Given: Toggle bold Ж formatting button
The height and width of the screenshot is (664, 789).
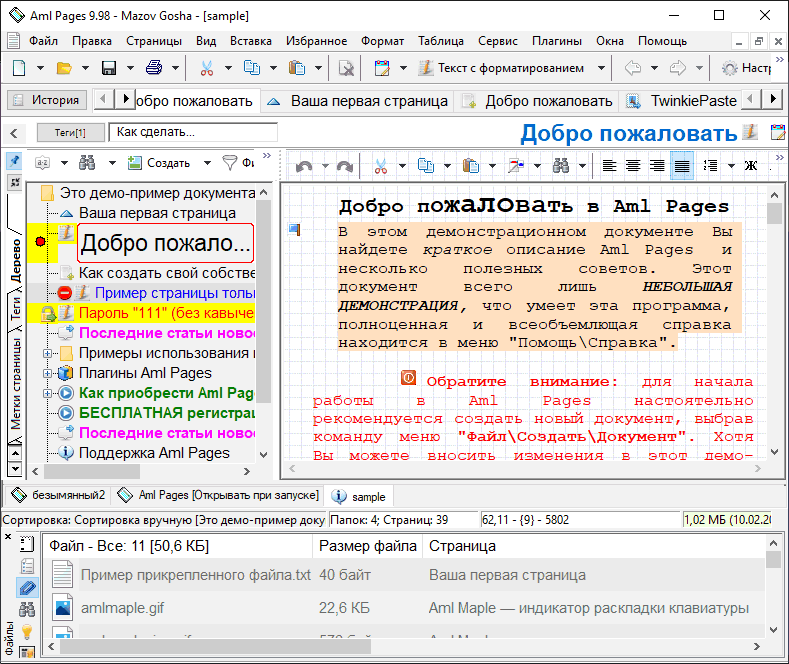Looking at the screenshot, I should [x=751, y=165].
